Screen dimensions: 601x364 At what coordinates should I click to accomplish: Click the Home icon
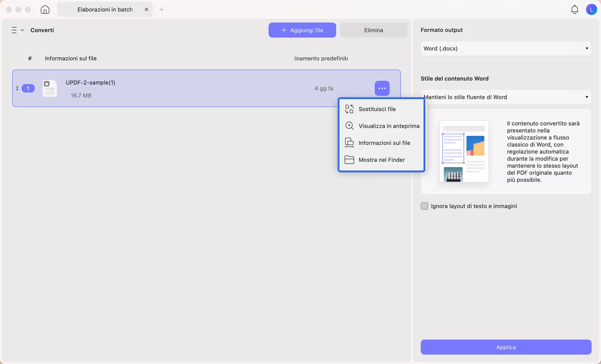(45, 10)
